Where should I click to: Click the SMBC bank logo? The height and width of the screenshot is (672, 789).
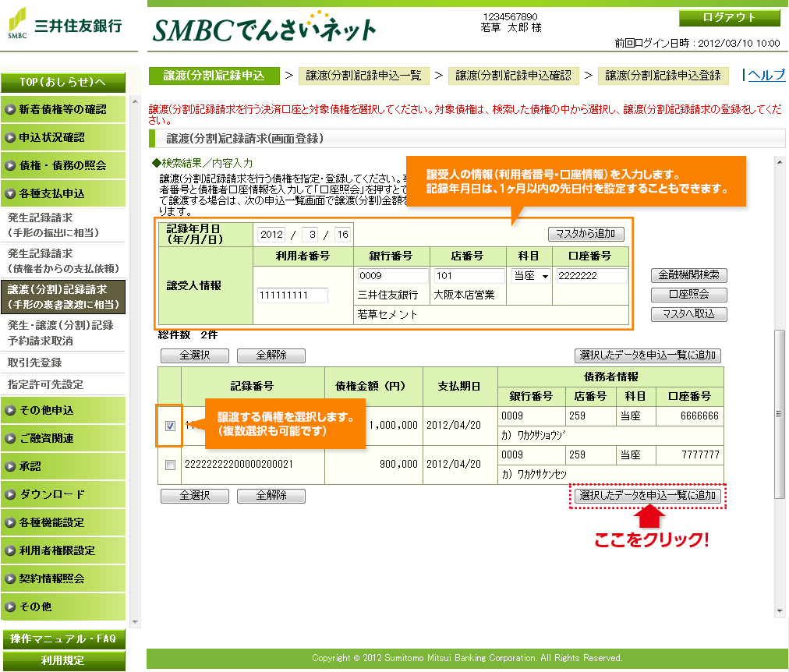click(65, 23)
